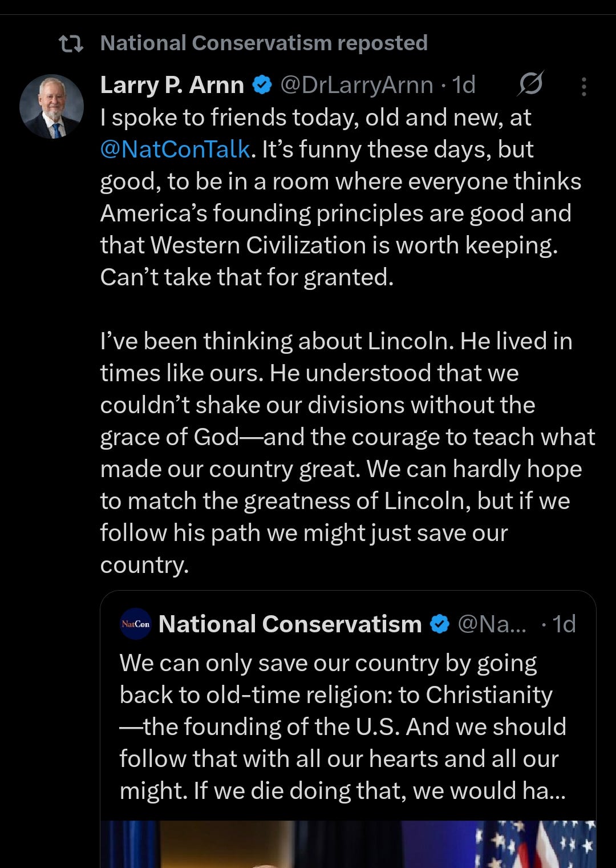Click the Larry P. Arnn display name

click(172, 85)
